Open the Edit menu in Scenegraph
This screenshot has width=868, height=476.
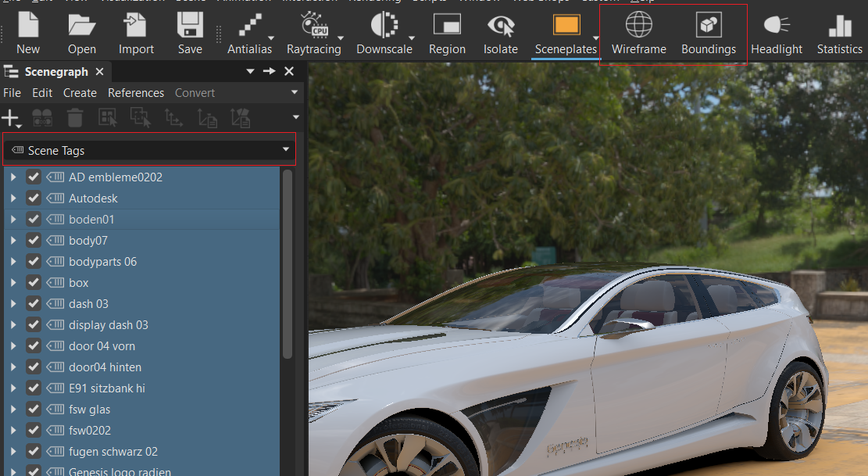click(41, 92)
